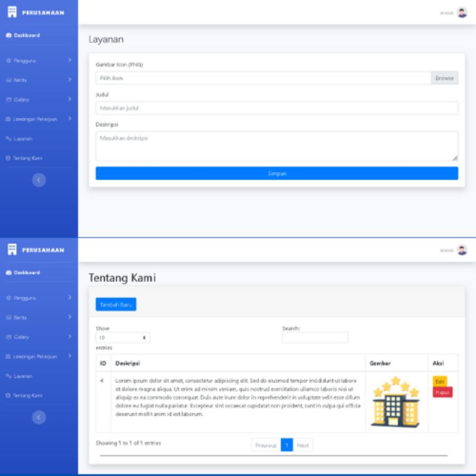
Task: Expand Pengguna chevron in Layanan page sidebar
Action: [70, 60]
